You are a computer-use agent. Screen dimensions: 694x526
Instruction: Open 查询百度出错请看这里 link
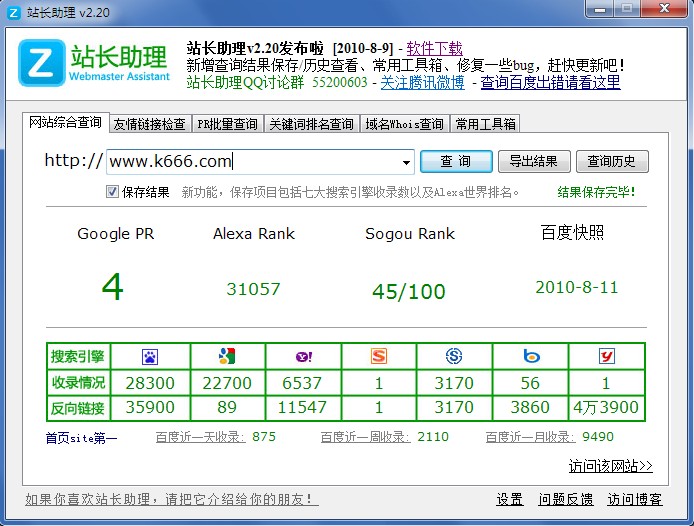(551, 82)
